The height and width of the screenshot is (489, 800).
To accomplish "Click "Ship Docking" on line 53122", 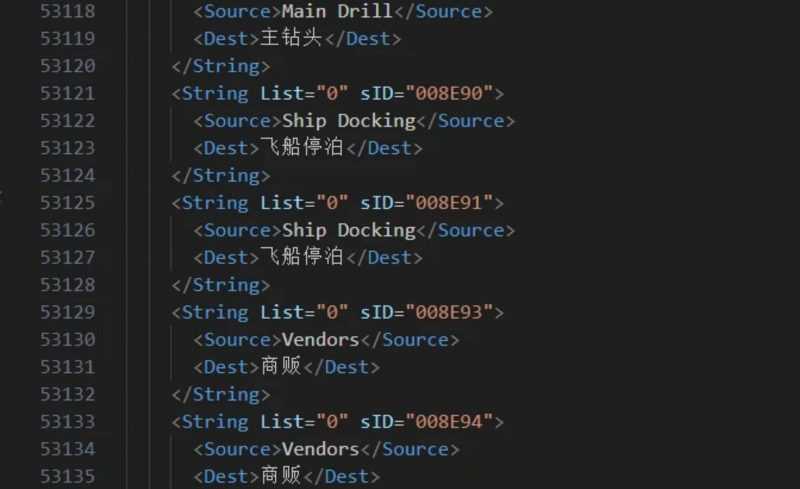I will (x=348, y=121).
